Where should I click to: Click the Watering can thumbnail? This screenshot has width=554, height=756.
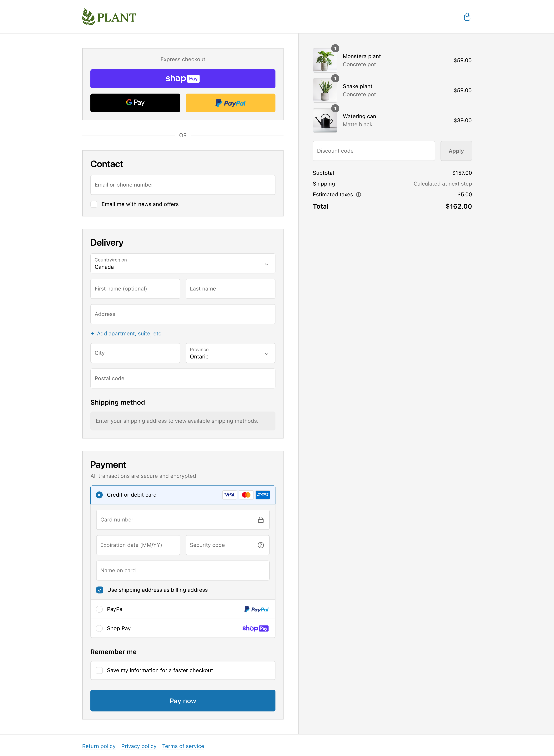pyautogui.click(x=325, y=120)
